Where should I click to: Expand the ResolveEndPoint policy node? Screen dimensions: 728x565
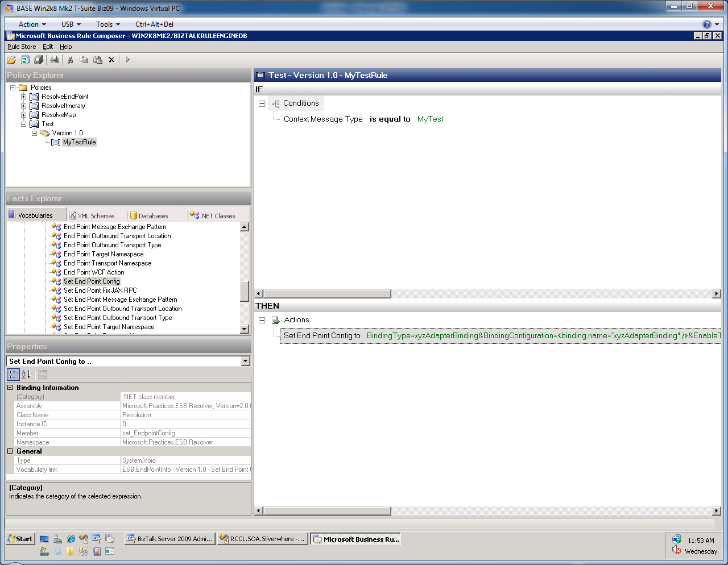click(23, 97)
